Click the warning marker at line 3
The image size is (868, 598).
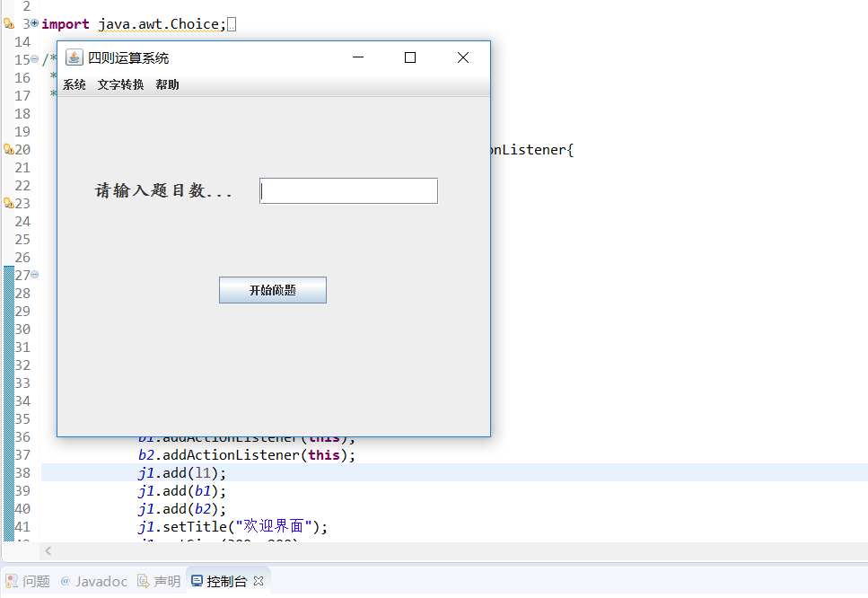pos(9,23)
